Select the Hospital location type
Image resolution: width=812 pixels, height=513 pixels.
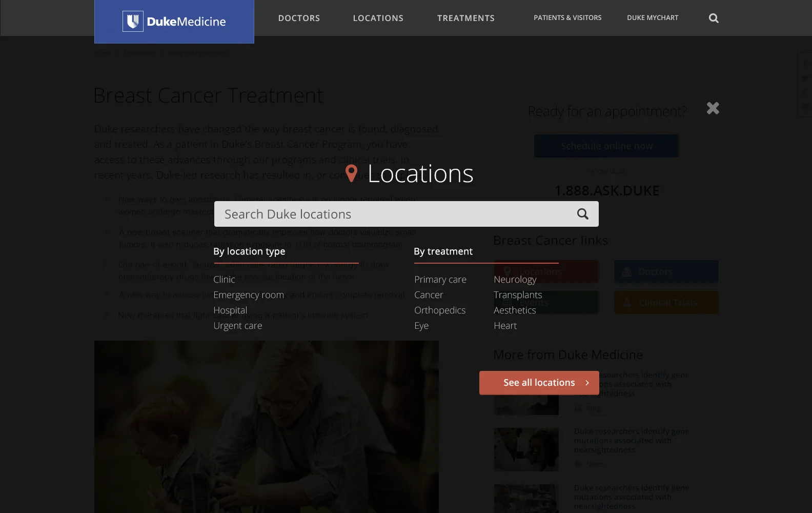coord(230,310)
